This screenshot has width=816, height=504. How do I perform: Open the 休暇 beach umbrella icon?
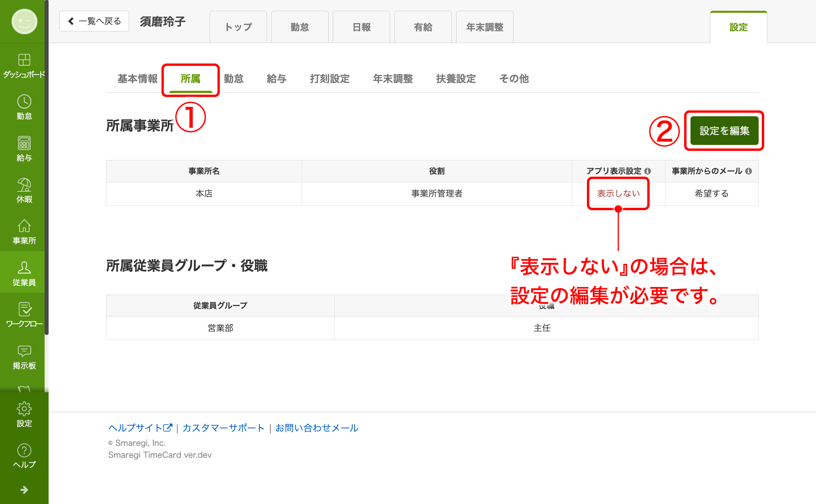[x=24, y=185]
